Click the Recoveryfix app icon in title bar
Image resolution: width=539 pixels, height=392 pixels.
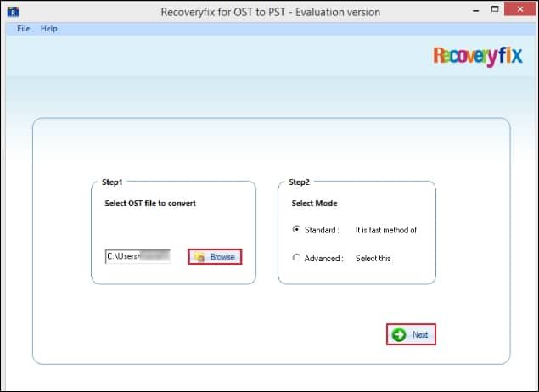point(11,13)
